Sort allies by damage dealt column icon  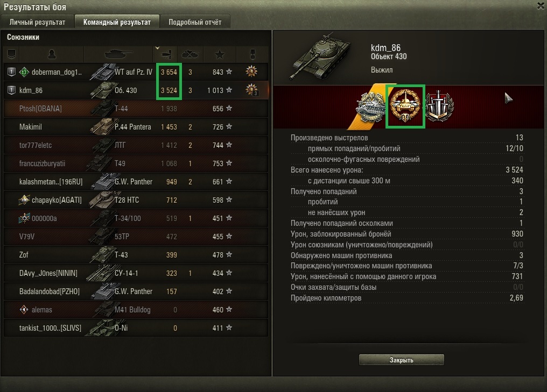[166, 54]
